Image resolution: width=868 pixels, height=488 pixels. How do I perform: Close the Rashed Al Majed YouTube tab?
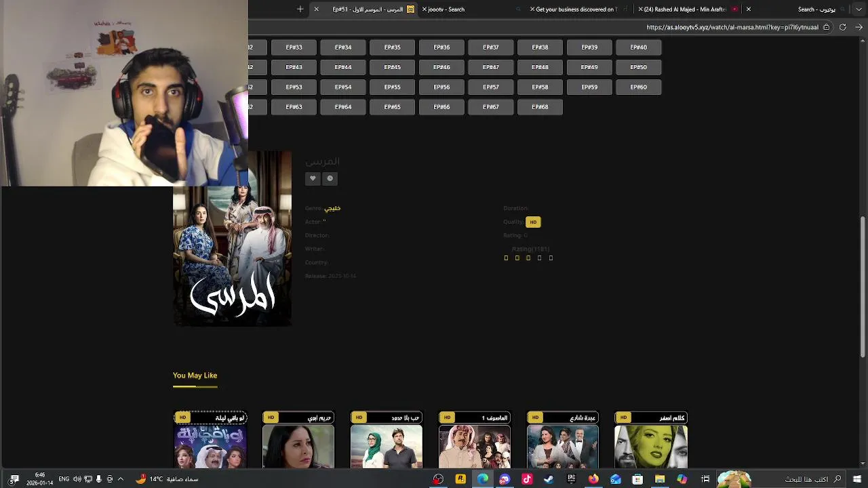(640, 9)
